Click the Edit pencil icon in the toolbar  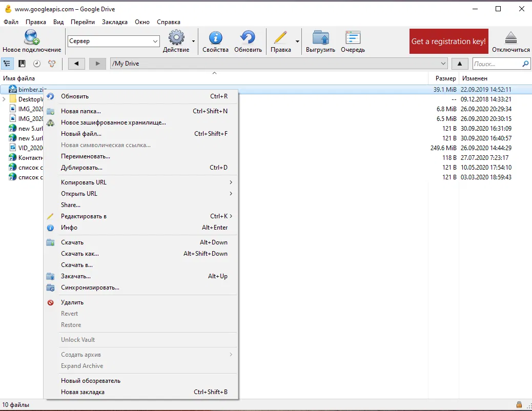point(280,37)
